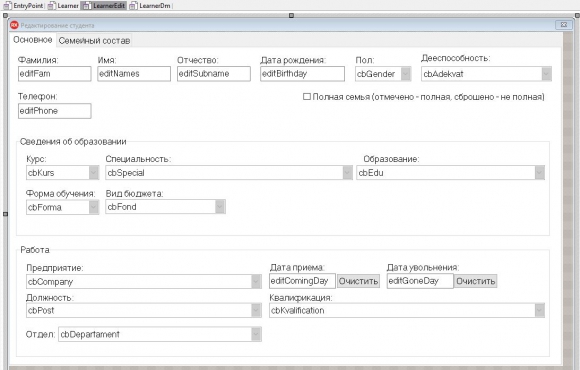This screenshot has height=370, width=580.
Task: Click Очистить button next to editGoneDay
Action: click(475, 281)
